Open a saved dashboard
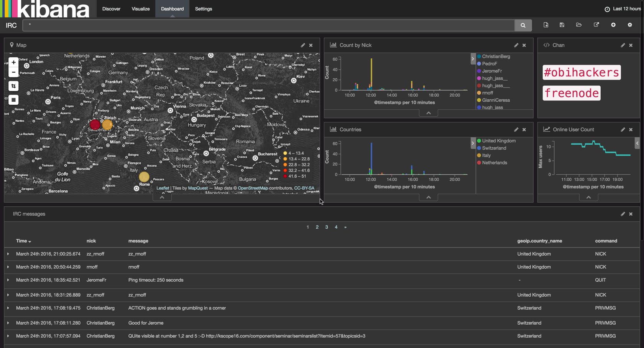Screen dimensions: 644x348 coord(579,25)
